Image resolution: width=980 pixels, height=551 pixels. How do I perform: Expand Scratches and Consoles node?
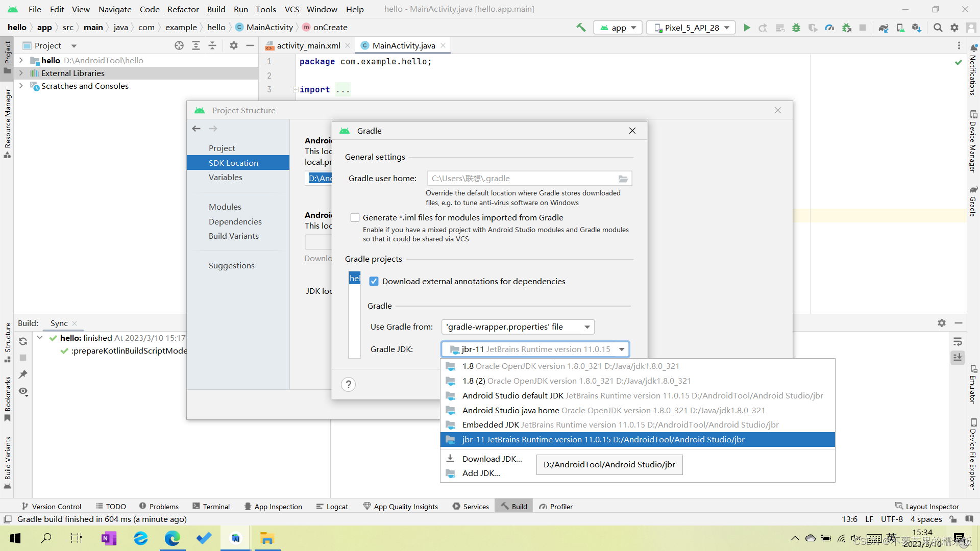(21, 86)
